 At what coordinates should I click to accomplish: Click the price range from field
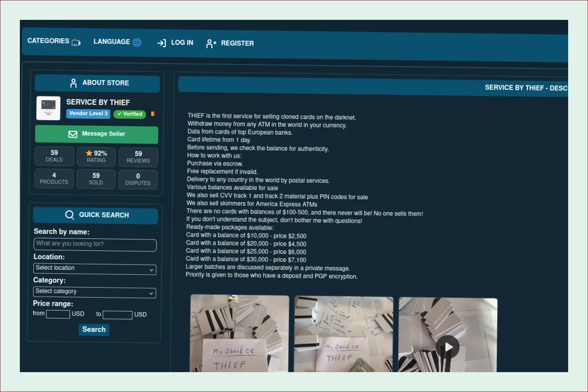58,314
